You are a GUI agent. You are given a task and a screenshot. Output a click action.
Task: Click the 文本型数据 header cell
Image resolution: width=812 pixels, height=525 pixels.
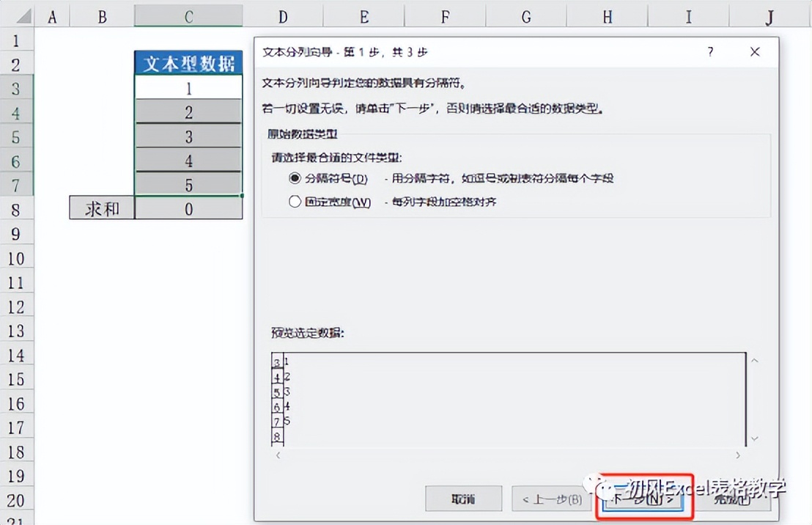(188, 63)
